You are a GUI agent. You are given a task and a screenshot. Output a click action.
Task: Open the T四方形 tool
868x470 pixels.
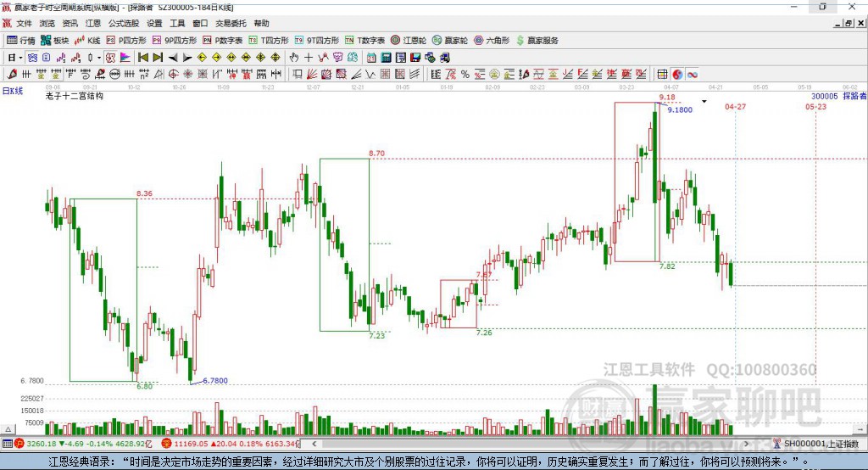269,41
